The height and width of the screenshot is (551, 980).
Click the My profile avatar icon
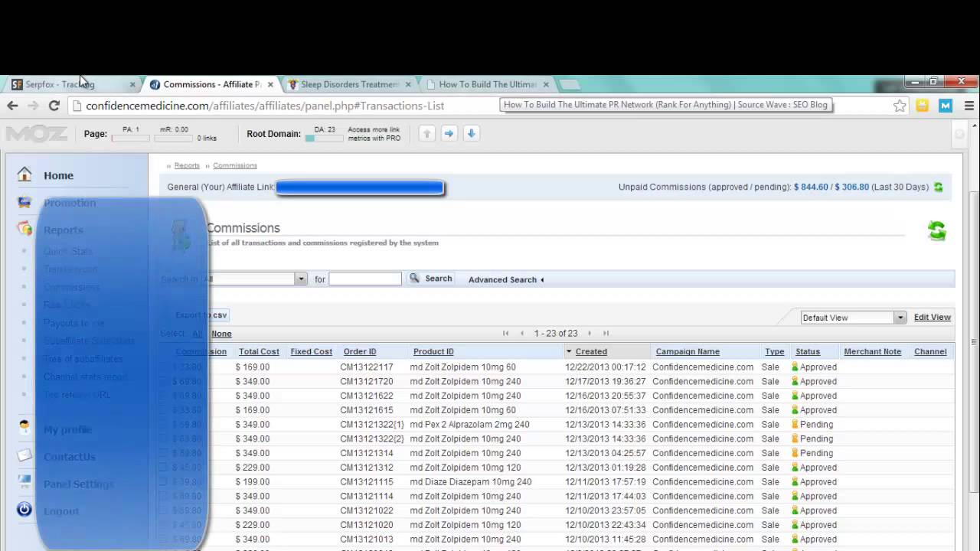[24, 428]
